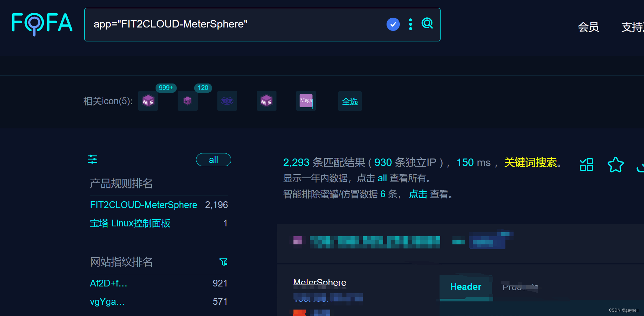Click the 2,196 product count
Image resolution: width=644 pixels, height=316 pixels.
(x=216, y=205)
